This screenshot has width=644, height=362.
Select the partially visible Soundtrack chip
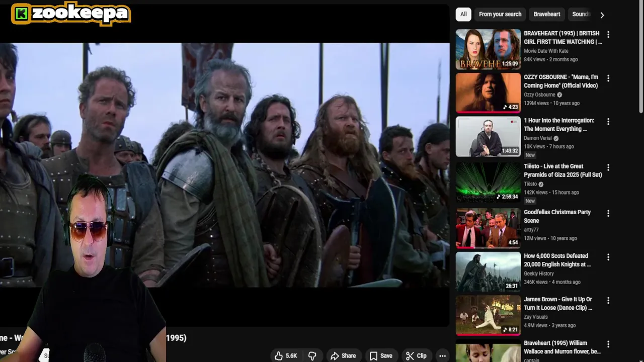click(x=581, y=14)
